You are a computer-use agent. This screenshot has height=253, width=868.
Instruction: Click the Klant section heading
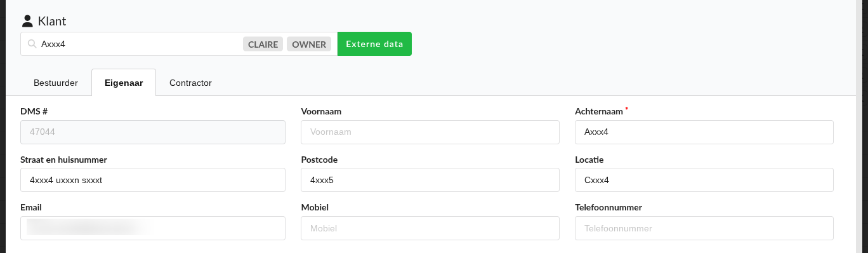click(x=52, y=22)
